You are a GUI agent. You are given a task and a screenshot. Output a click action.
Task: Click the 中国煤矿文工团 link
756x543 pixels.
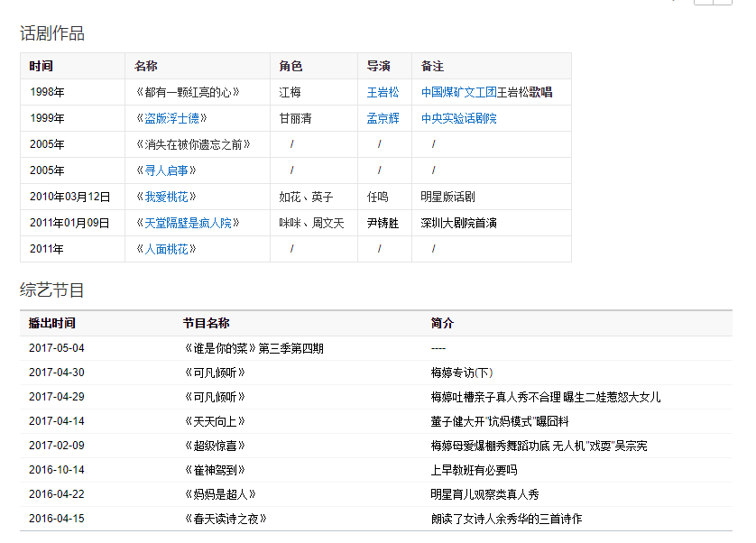458,92
